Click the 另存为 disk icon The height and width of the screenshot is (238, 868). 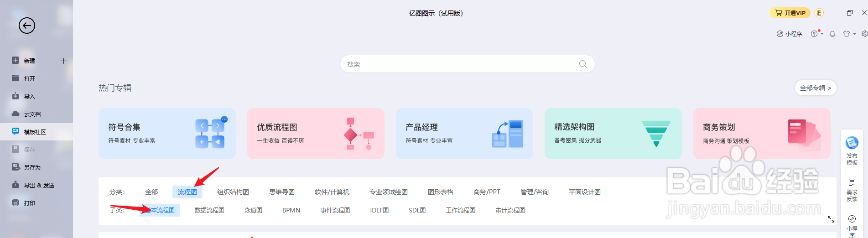click(x=16, y=167)
